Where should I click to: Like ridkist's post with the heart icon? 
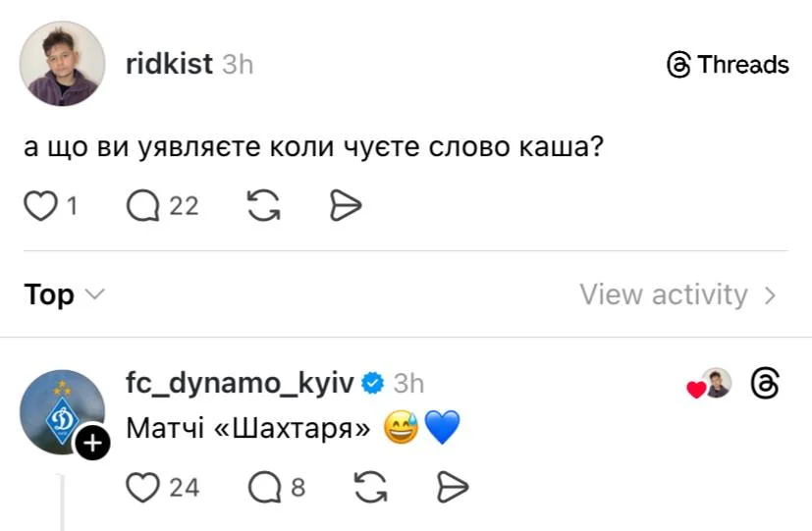tap(40, 206)
